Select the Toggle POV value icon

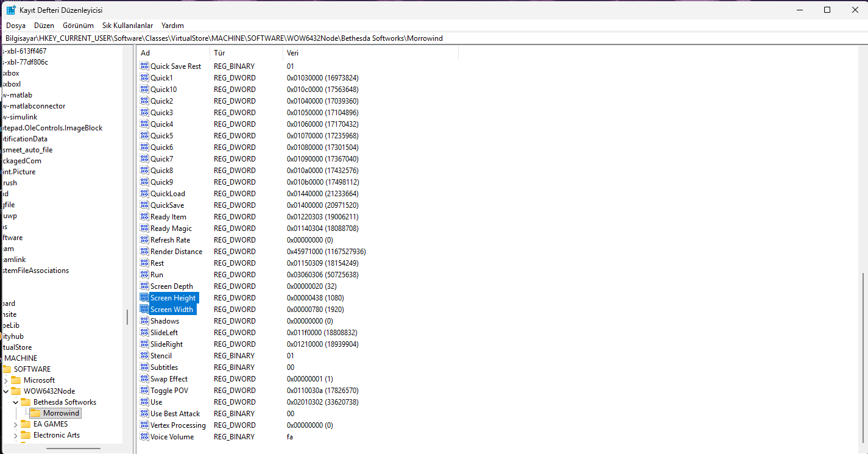(144, 390)
